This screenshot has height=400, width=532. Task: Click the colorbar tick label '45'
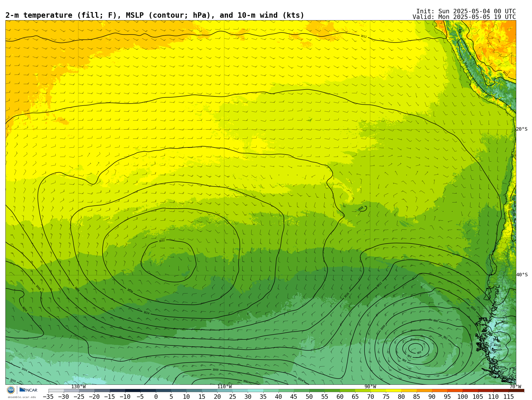tap(294, 397)
